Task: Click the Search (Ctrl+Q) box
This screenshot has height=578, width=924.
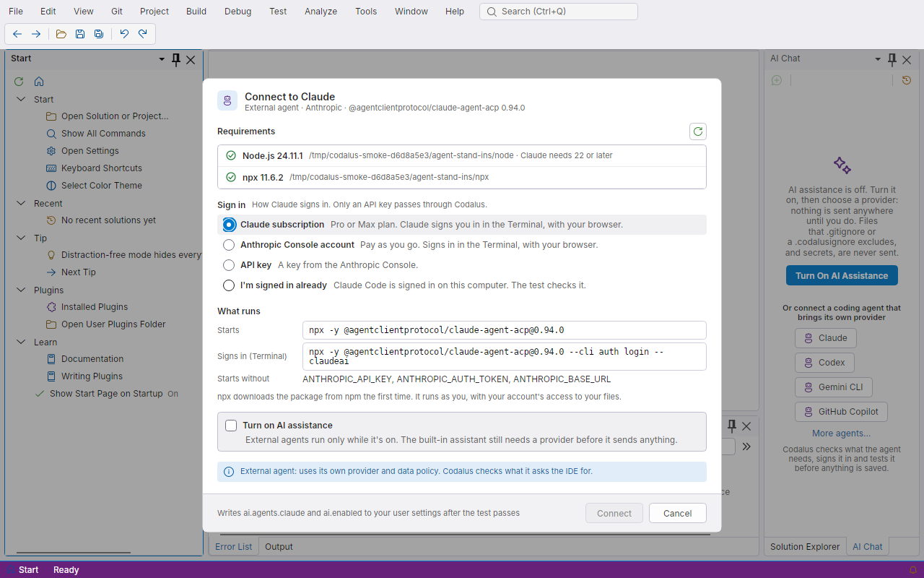Action: 559,12
